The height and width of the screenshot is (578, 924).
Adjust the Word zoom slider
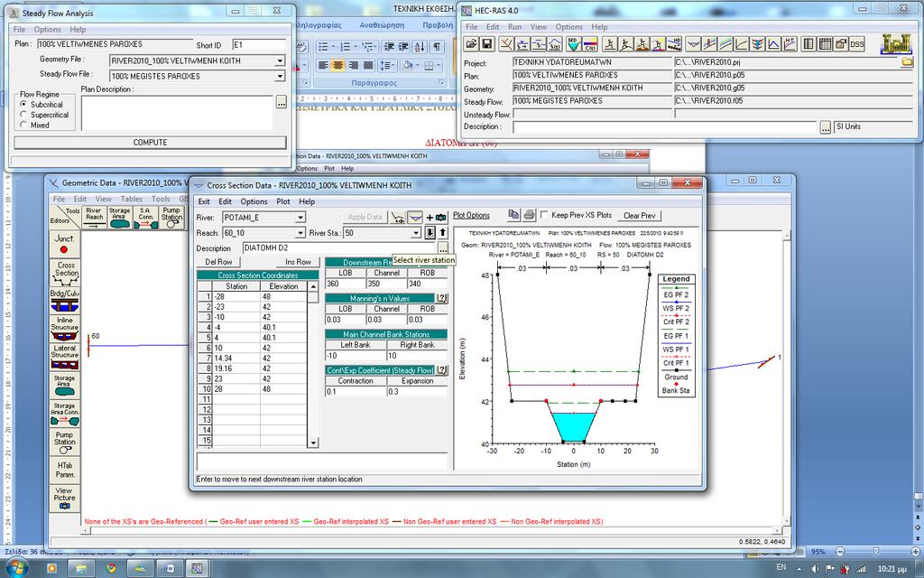pyautogui.click(x=876, y=552)
